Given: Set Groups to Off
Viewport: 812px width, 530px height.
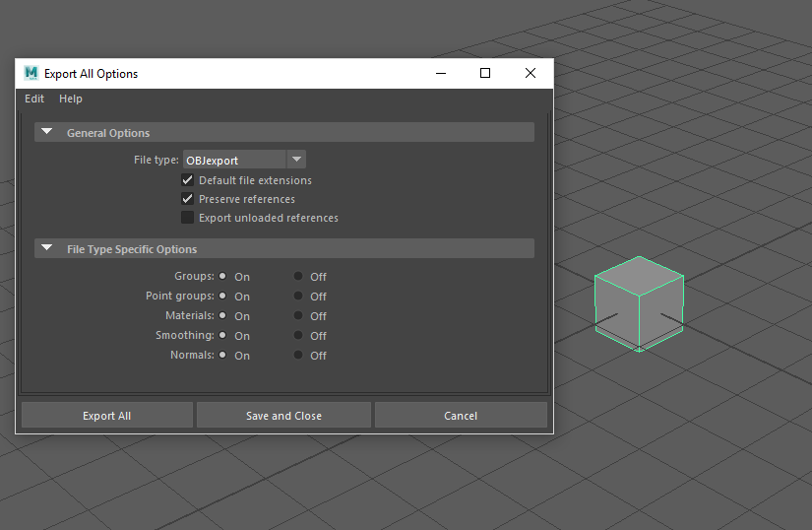Looking at the screenshot, I should [298, 276].
